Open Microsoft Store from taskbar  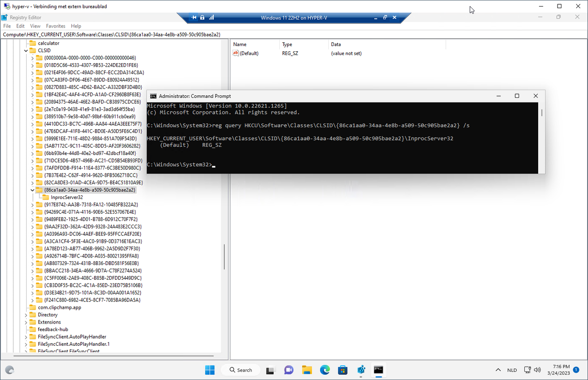pyautogui.click(x=342, y=370)
